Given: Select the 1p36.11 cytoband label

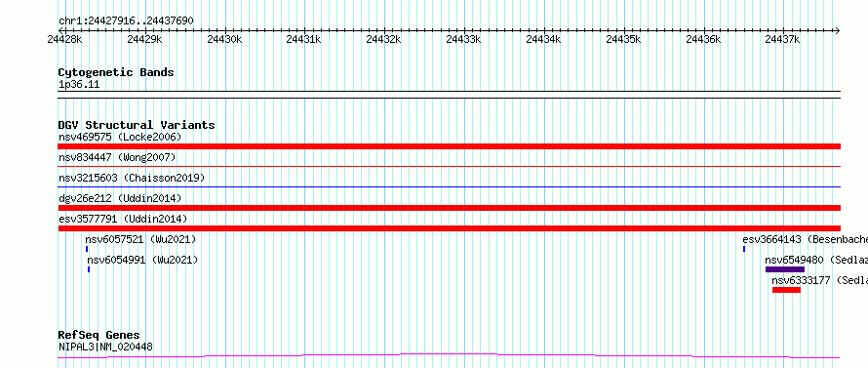Looking at the screenshot, I should (x=79, y=85).
